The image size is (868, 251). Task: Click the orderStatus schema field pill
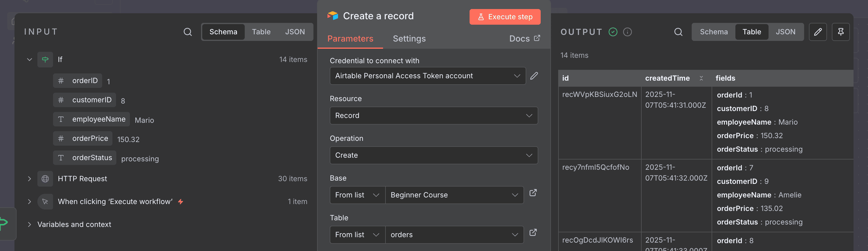85,157
